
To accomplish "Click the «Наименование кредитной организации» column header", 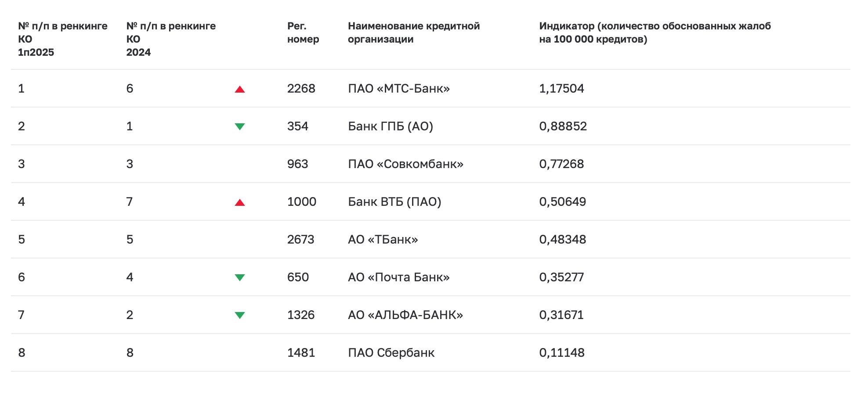I will tap(413, 32).
